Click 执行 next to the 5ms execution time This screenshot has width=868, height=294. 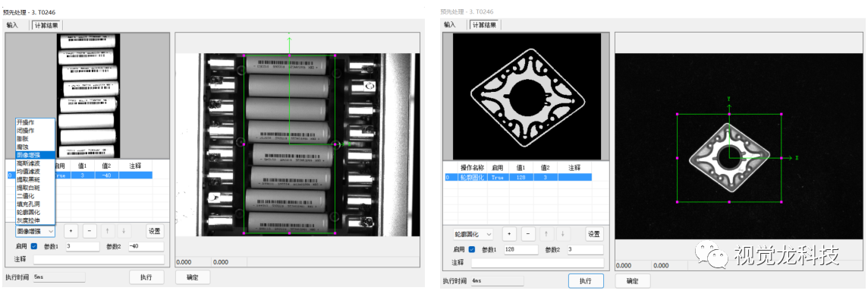(x=146, y=277)
